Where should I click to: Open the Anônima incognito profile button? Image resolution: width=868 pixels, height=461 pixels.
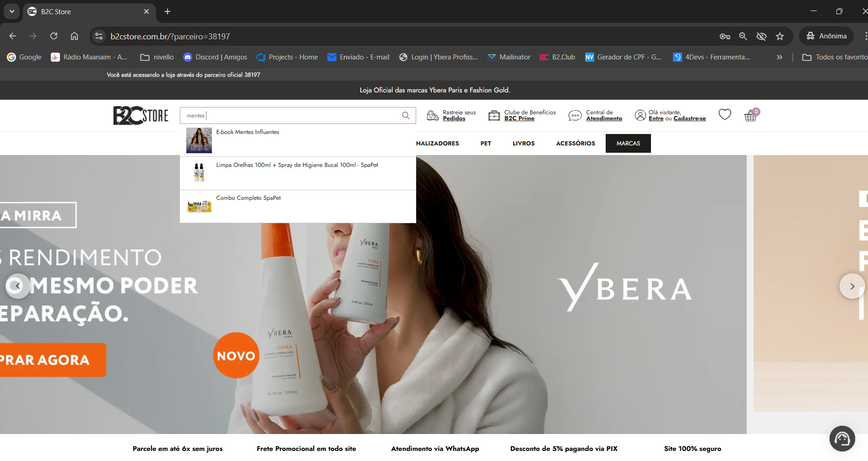[826, 36]
